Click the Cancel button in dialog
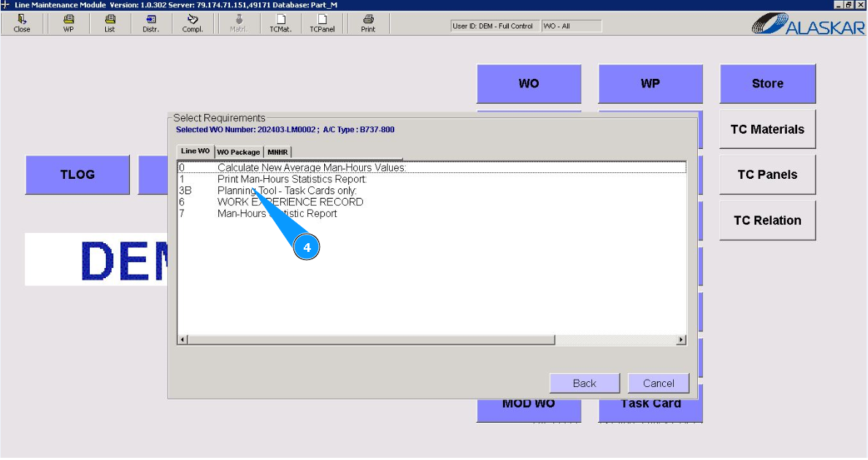 tap(658, 383)
